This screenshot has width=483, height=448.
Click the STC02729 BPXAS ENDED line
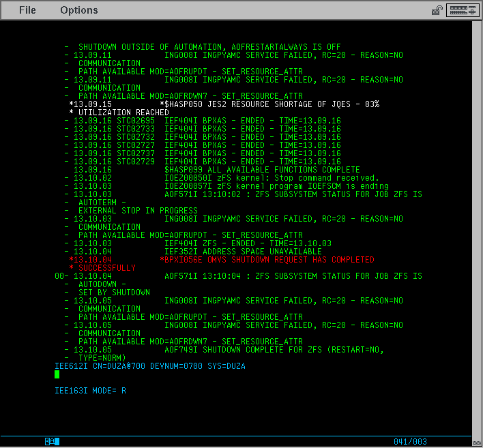click(203, 162)
